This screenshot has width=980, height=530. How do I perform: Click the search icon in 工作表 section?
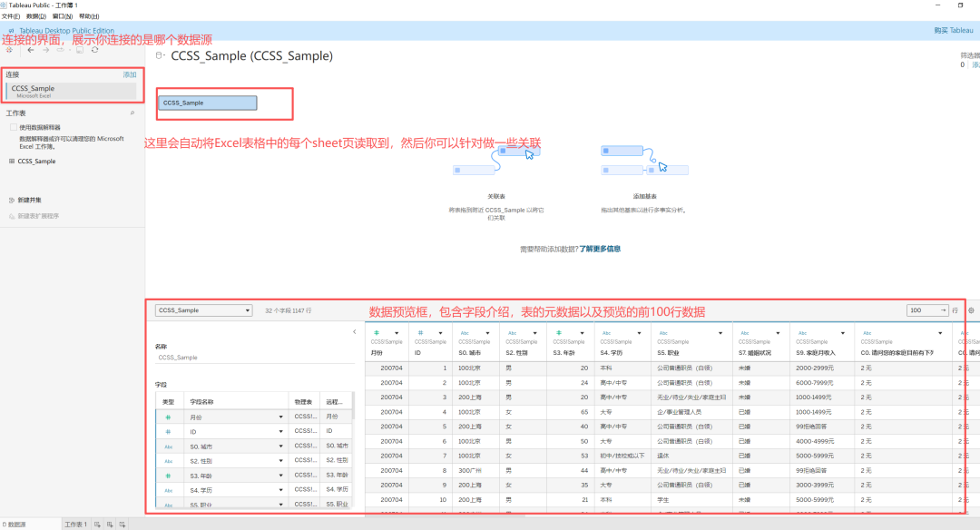132,113
